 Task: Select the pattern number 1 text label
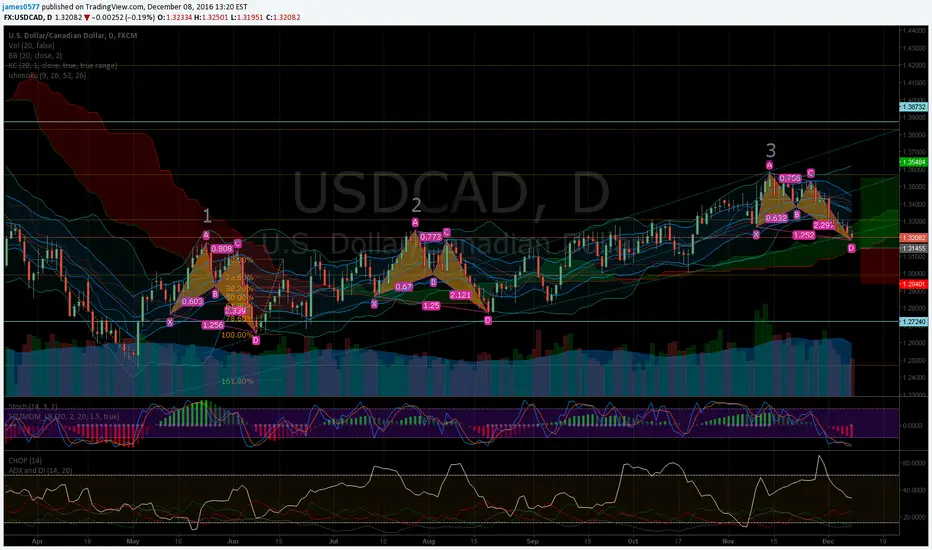pos(207,215)
